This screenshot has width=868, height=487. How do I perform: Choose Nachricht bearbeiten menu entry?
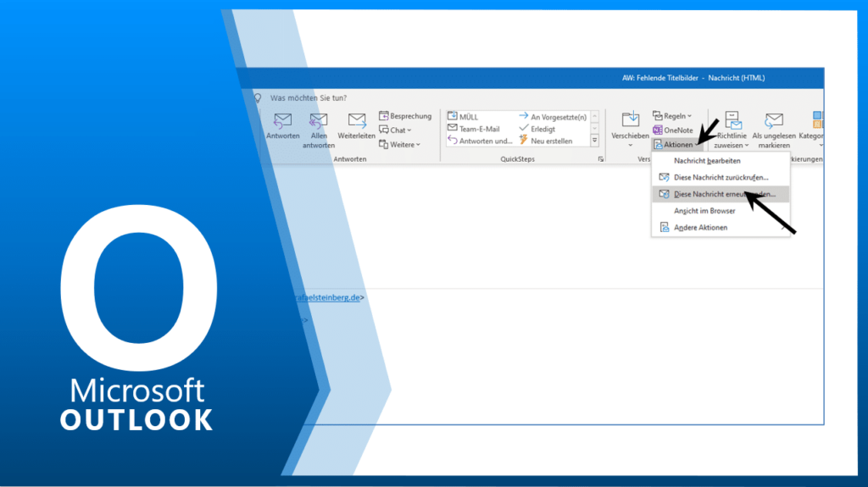[x=721, y=160]
